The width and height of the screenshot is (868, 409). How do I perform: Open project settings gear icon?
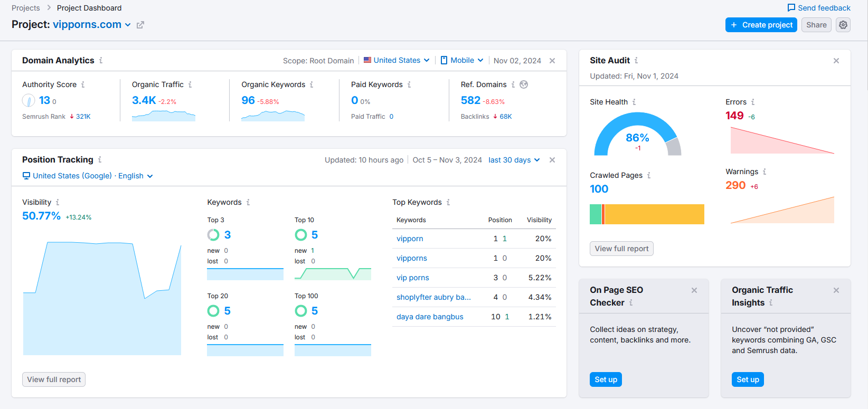click(x=843, y=25)
